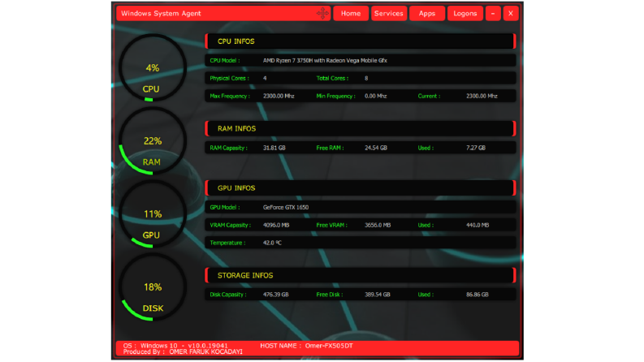
Task: Click the Free RAM value 24.54 GB
Action: (375, 148)
